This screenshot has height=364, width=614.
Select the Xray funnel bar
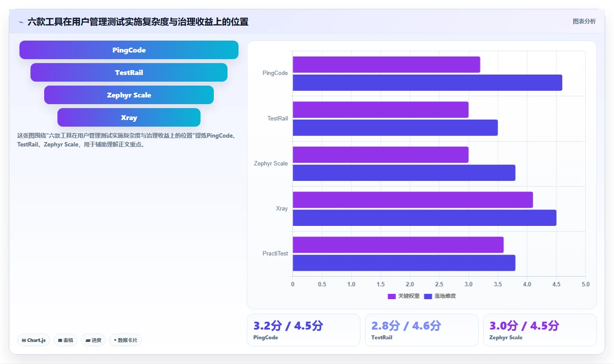click(129, 117)
